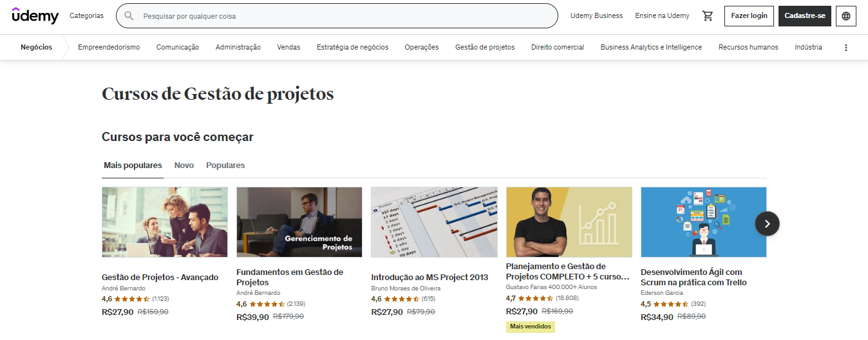
Task: Open Udemy Business link
Action: [596, 15]
